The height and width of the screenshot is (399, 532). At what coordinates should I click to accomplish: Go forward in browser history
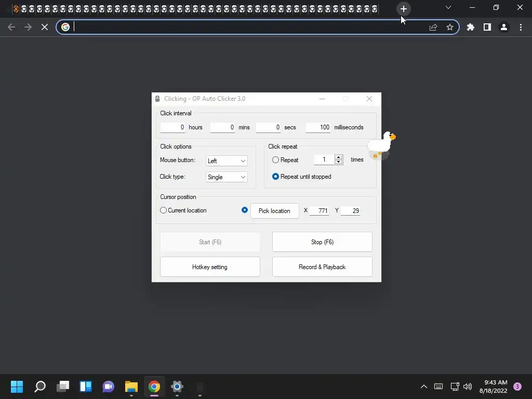(28, 27)
